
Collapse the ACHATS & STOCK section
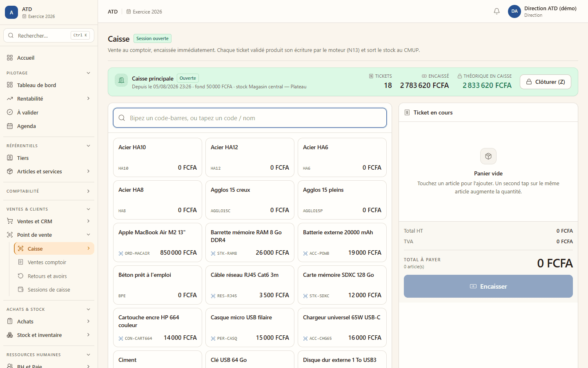89,309
